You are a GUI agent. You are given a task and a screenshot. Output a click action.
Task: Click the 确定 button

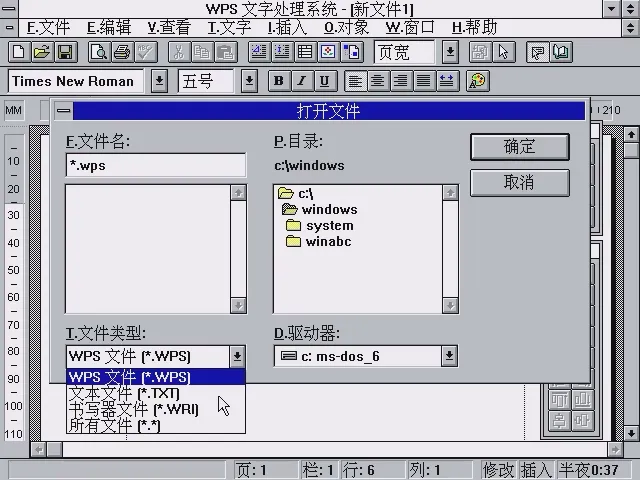(520, 147)
